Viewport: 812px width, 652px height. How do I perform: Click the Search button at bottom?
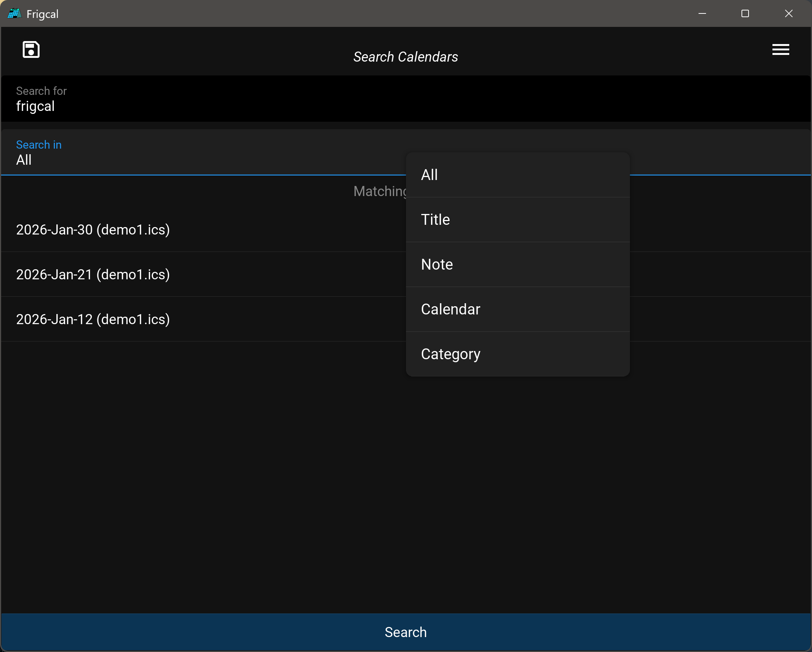click(406, 632)
